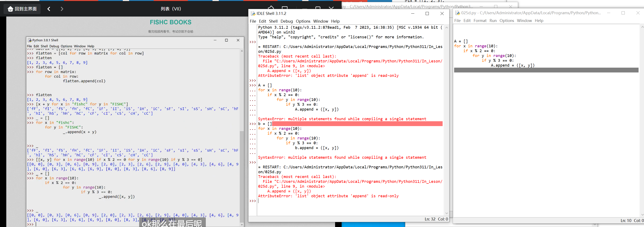Click the 看完视频再看书 subtitle text
The image size is (644, 227).
pos(171,31)
